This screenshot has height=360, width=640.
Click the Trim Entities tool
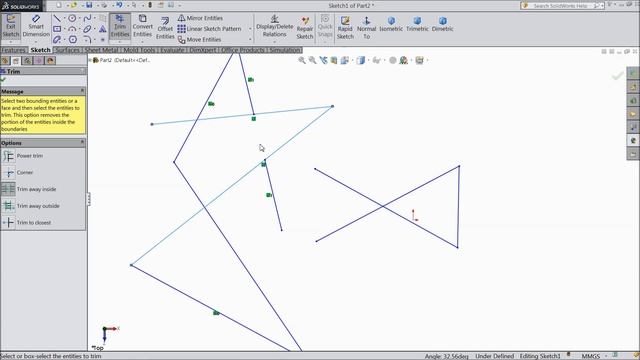120,26
